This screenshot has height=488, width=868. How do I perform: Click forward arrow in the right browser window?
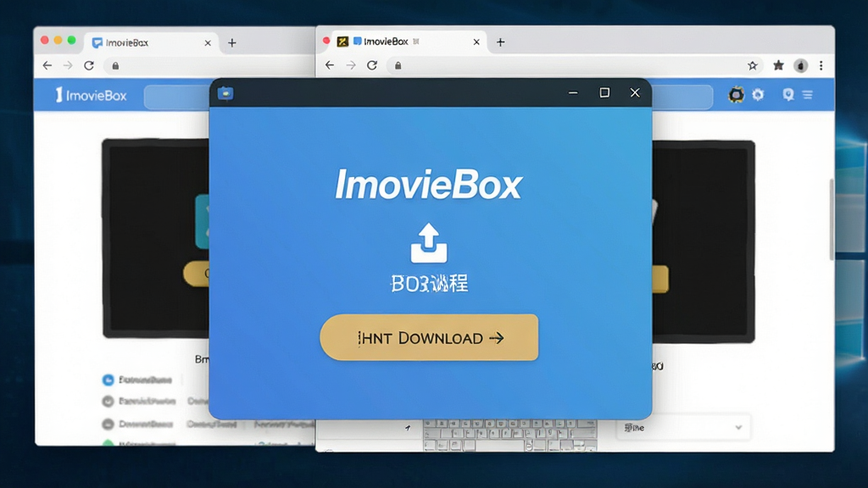tap(351, 65)
